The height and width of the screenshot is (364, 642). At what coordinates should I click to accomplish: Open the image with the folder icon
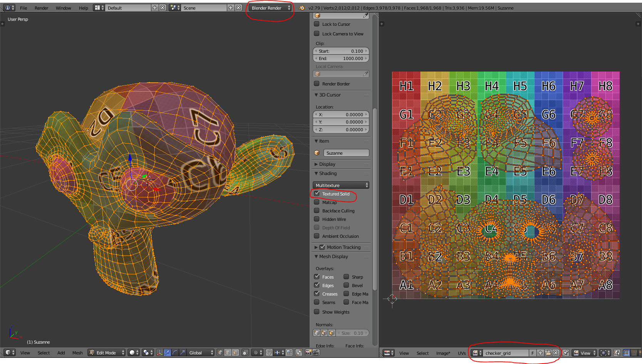(x=548, y=353)
